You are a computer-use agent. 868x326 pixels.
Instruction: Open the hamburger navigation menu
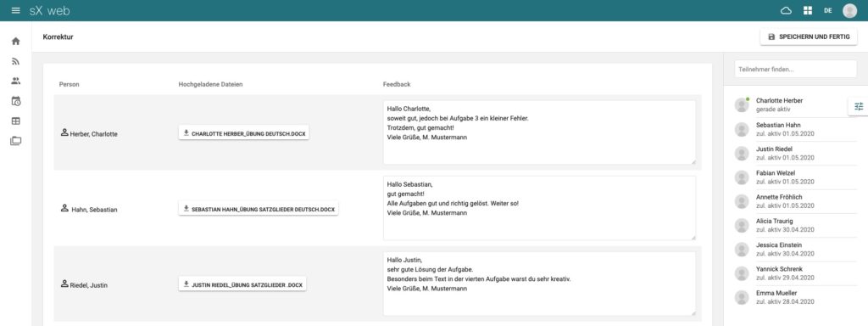15,10
